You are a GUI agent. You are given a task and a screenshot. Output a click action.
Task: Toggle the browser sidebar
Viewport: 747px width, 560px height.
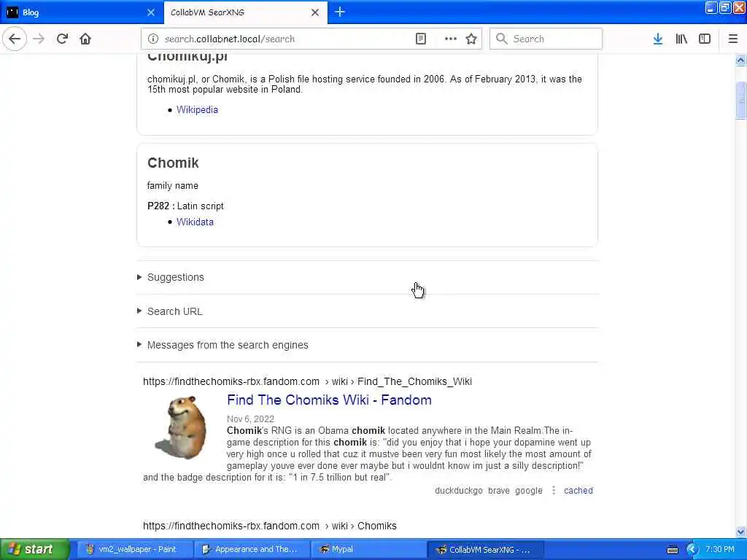(x=705, y=39)
